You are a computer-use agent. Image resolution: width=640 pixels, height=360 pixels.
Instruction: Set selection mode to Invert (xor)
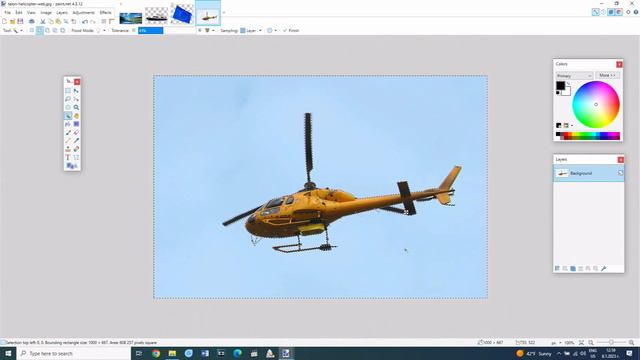pyautogui.click(x=63, y=31)
